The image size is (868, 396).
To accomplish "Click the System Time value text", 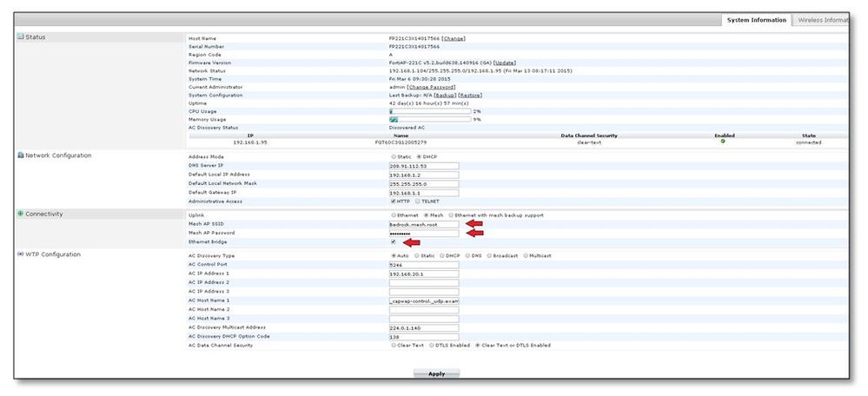I will coord(420,79).
